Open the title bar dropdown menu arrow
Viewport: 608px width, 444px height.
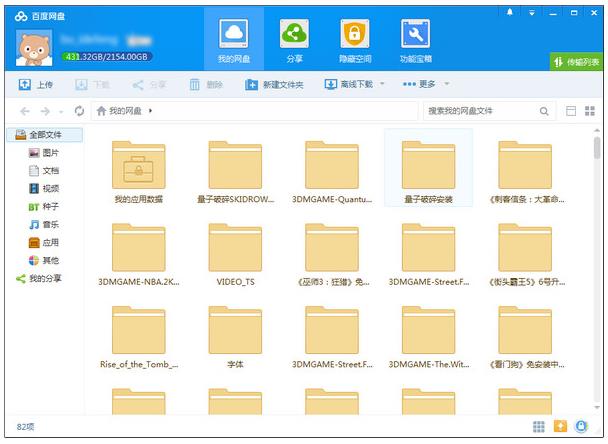pyautogui.click(x=532, y=13)
